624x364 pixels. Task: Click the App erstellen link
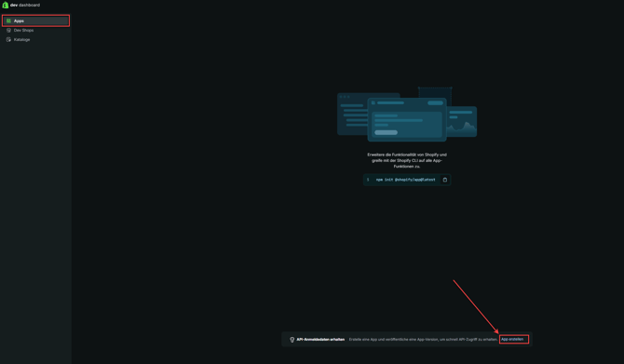tap(512, 340)
